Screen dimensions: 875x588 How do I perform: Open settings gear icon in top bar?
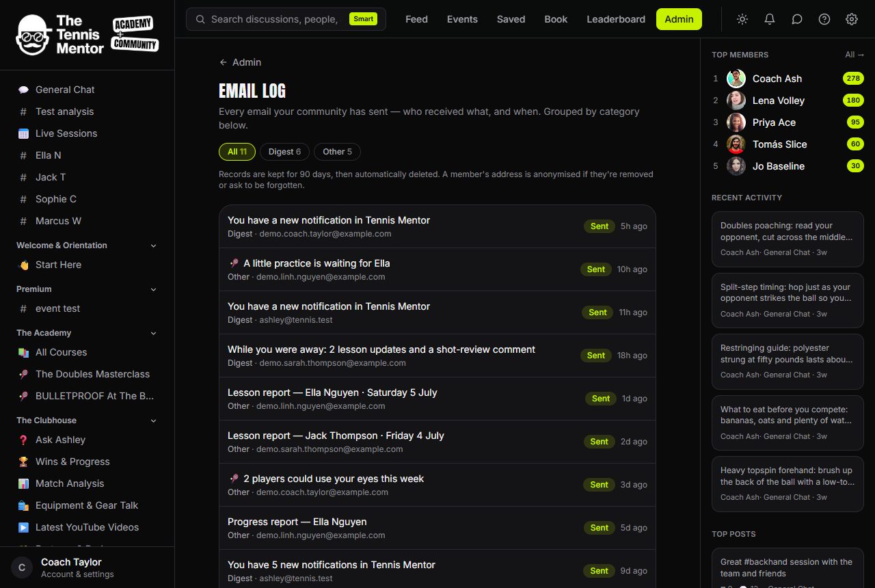[852, 19]
